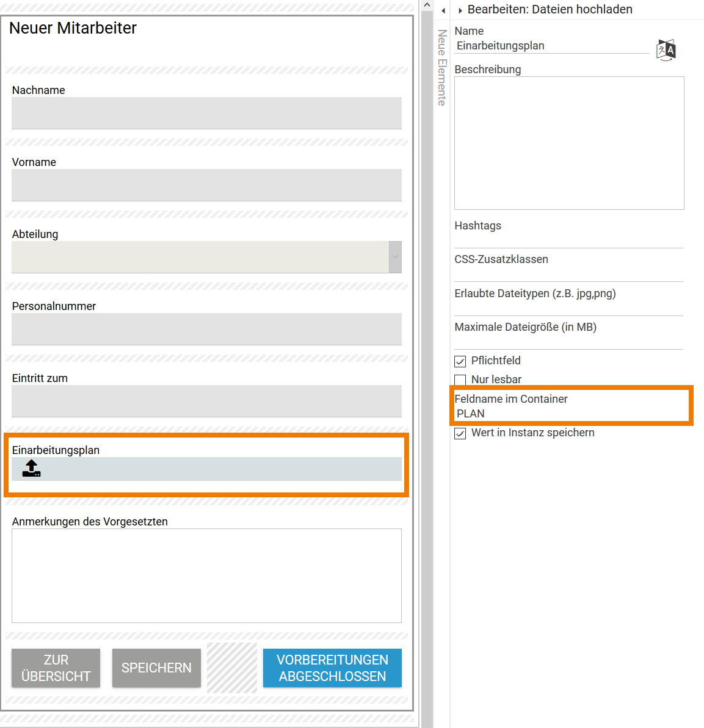
Task: Click the file upload icon under Einarbeitungsplan
Action: pyautogui.click(x=29, y=469)
